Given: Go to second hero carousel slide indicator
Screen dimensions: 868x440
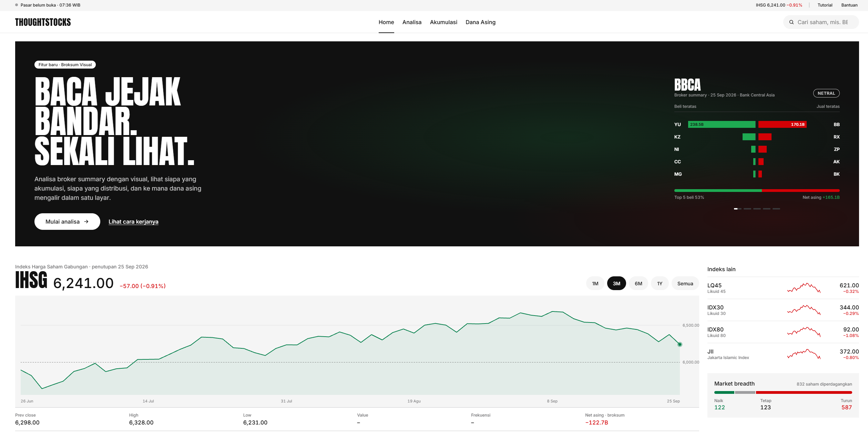Looking at the screenshot, I should 747,209.
